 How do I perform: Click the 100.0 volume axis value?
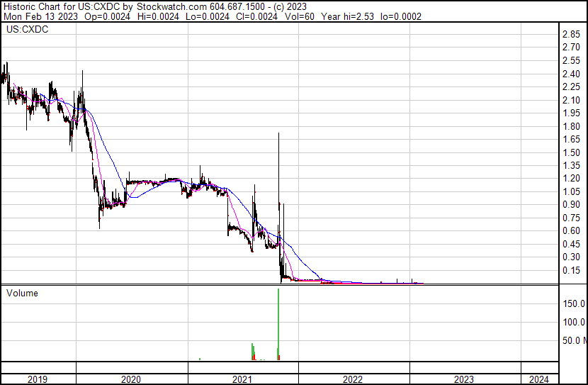[574, 322]
